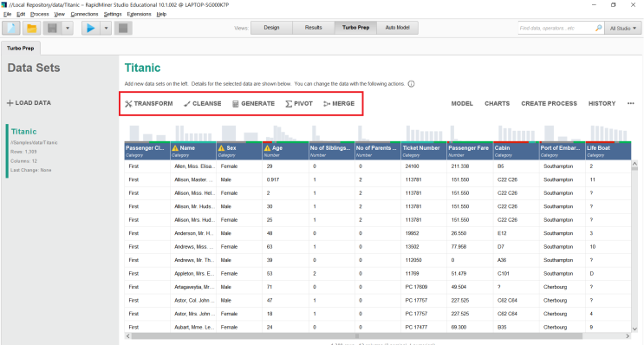Image resolution: width=644 pixels, height=345 pixels.
Task: Click the CLEANSE action
Action: 203,103
